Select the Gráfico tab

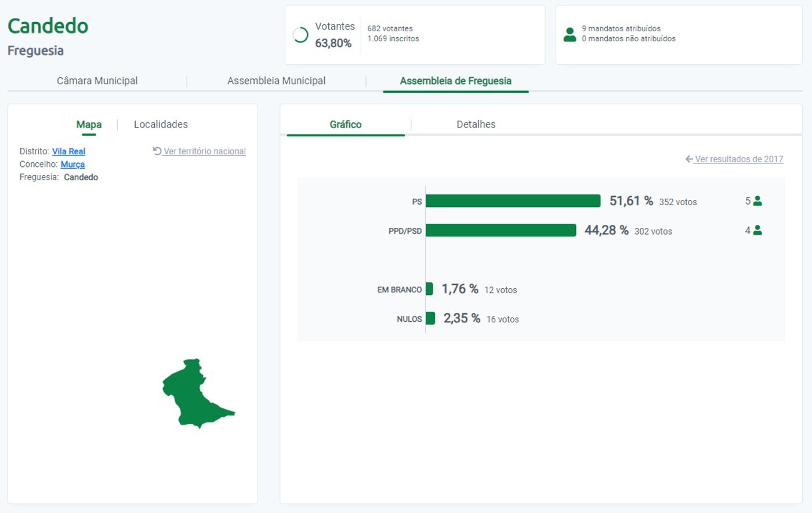[346, 124]
